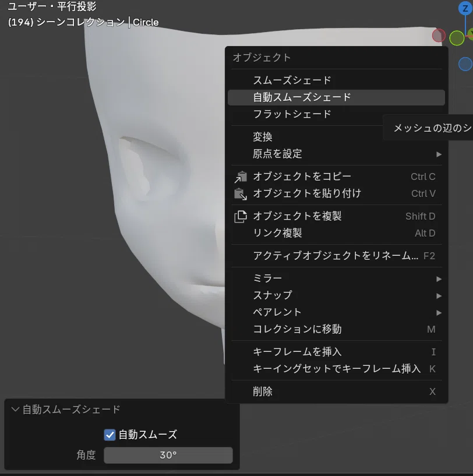Viewport: 473px width, 476px height.
Task: Click the paste icon beside オブジェクトを貼り付け
Action: [241, 193]
